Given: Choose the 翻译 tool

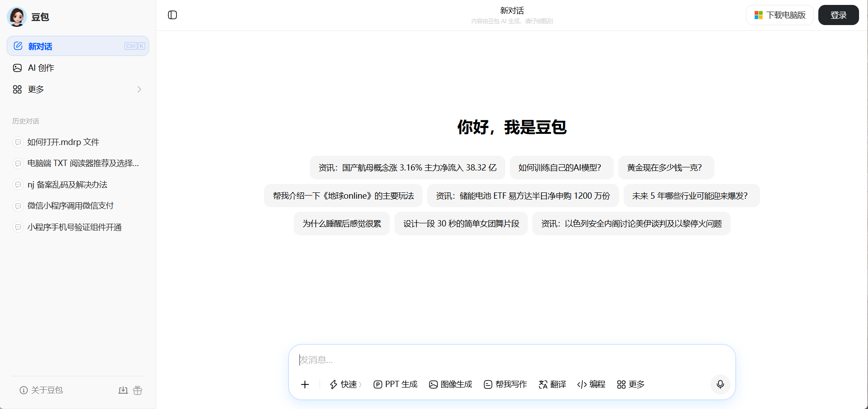Looking at the screenshot, I should click(552, 384).
